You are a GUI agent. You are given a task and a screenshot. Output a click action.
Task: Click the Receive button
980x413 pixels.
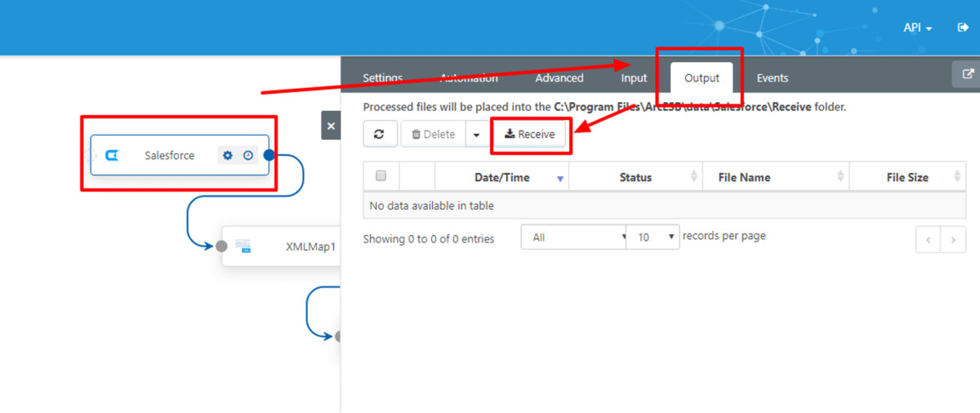(530, 134)
